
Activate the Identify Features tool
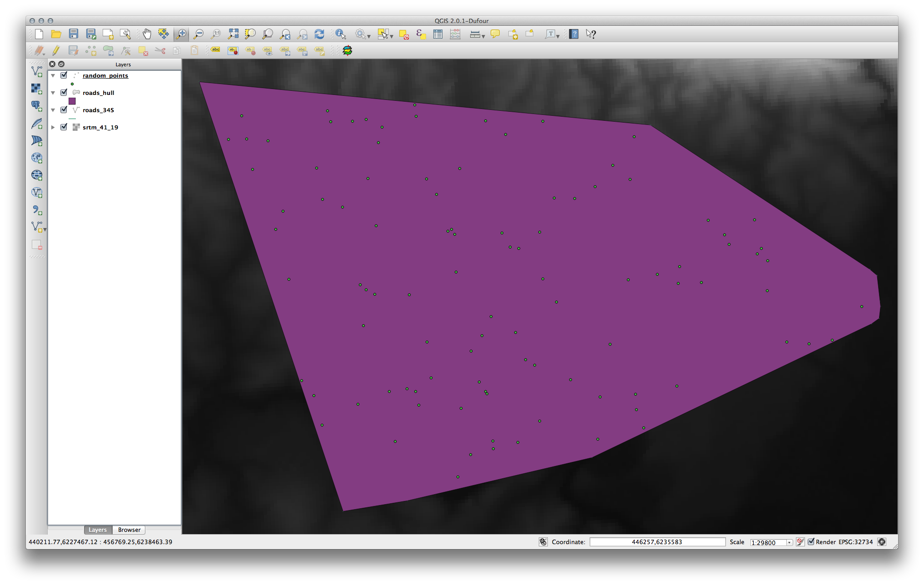click(340, 34)
